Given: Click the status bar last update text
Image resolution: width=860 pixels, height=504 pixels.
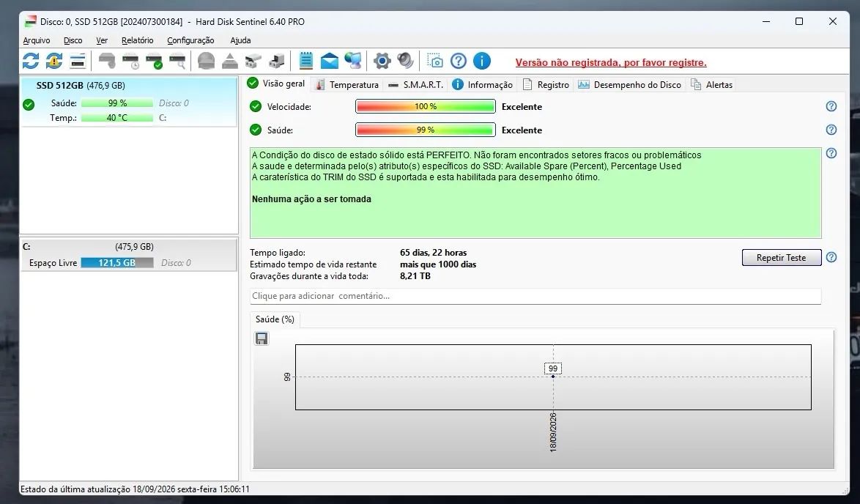Looking at the screenshot, I should 135,489.
